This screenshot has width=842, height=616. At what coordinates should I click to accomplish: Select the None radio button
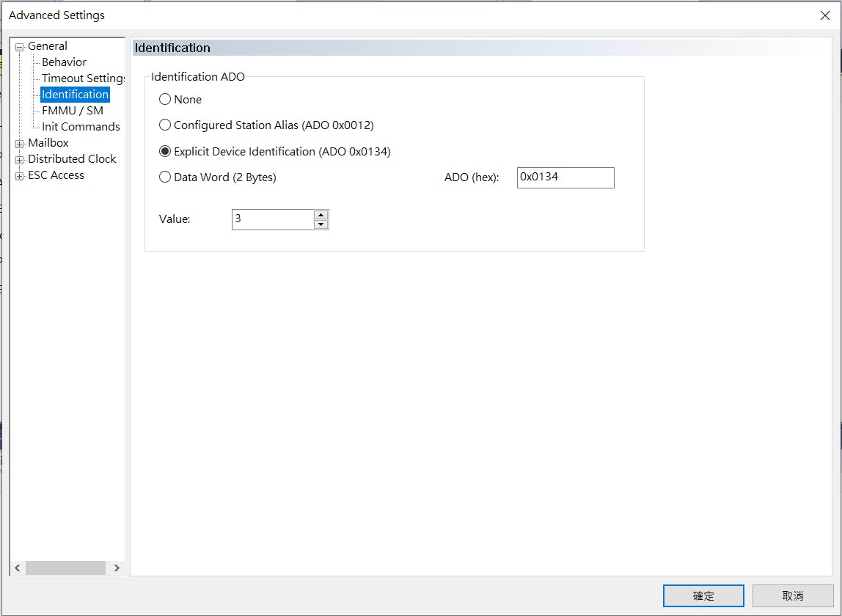[x=165, y=100]
